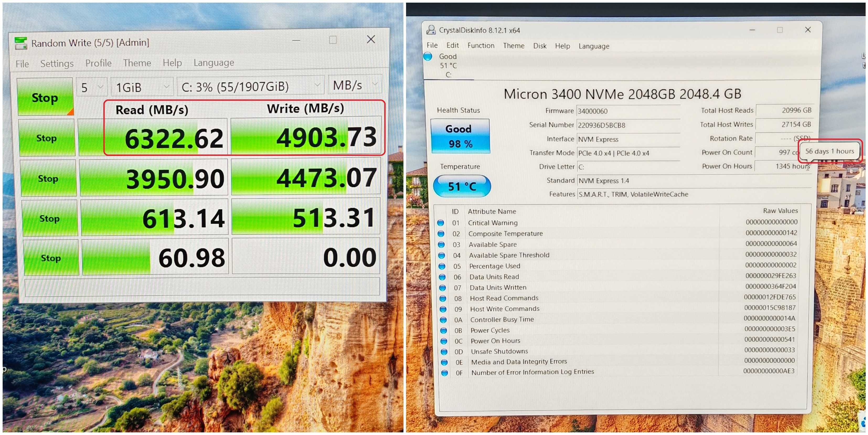Open Theme menu in CrystalDiskMark
Viewport: 868px width, 435px height.
coord(137,63)
